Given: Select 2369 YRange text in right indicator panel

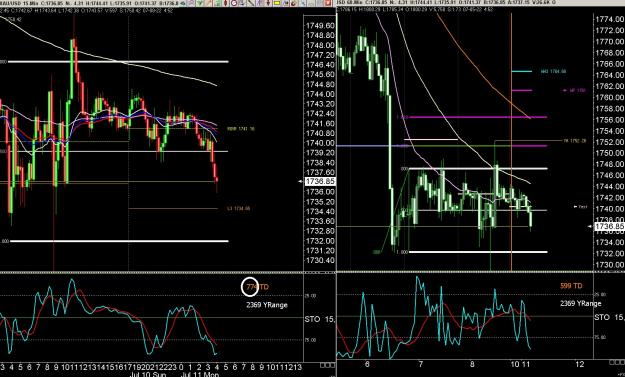Looking at the screenshot, I should 580,303.
